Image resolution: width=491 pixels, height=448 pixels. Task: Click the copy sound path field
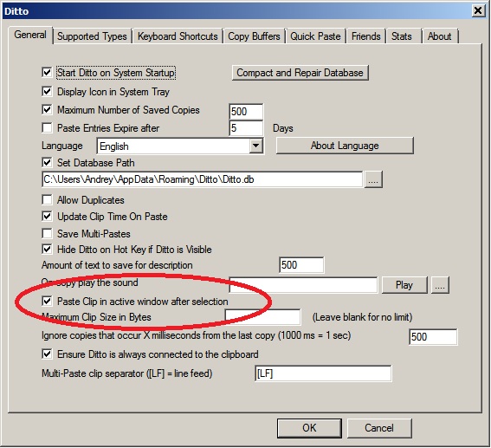pyautogui.click(x=303, y=285)
